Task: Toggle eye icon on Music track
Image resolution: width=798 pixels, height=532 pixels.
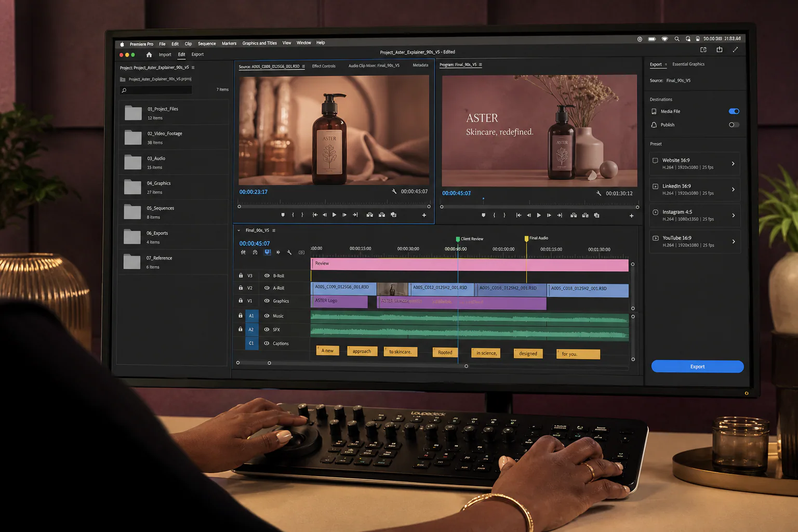Action: (267, 316)
